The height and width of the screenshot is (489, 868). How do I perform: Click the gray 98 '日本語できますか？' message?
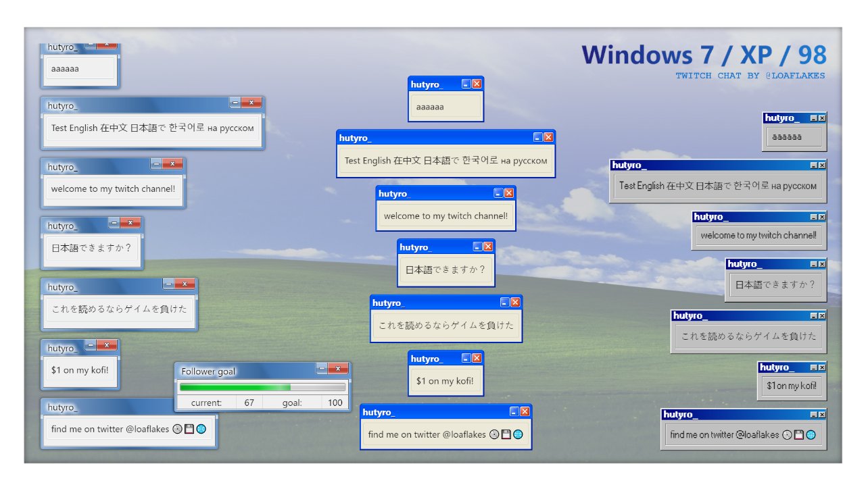click(x=775, y=285)
